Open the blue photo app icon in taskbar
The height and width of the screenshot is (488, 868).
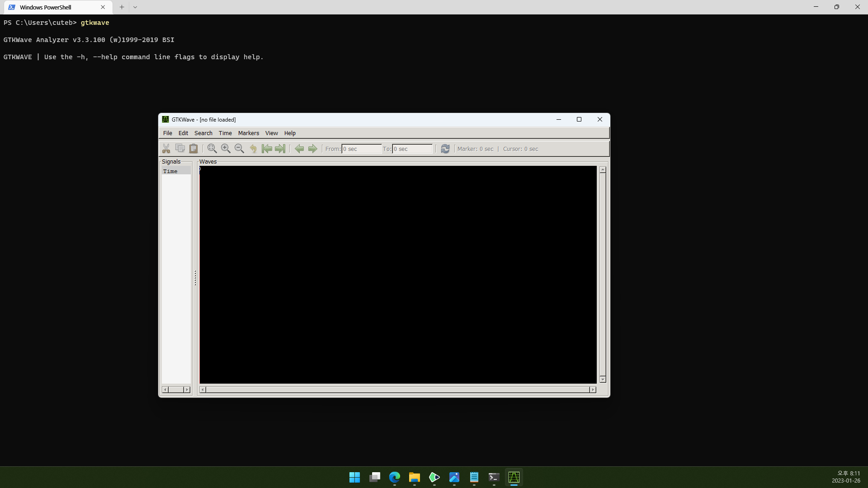point(454,477)
